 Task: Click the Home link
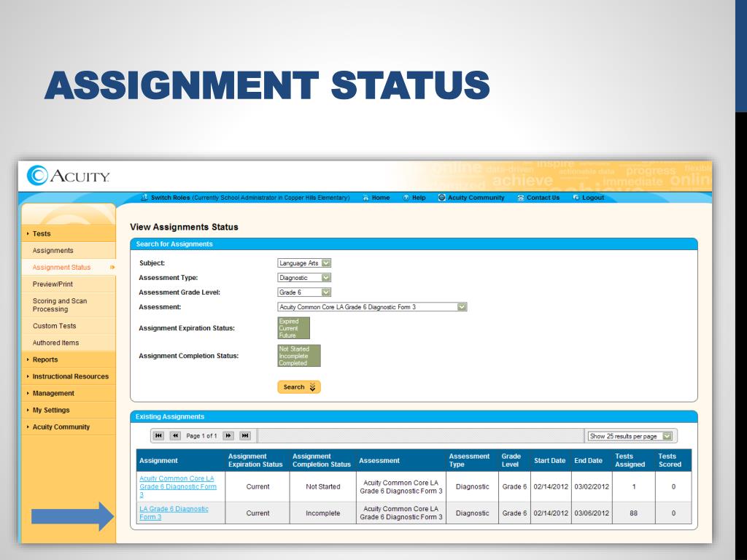[381, 198]
